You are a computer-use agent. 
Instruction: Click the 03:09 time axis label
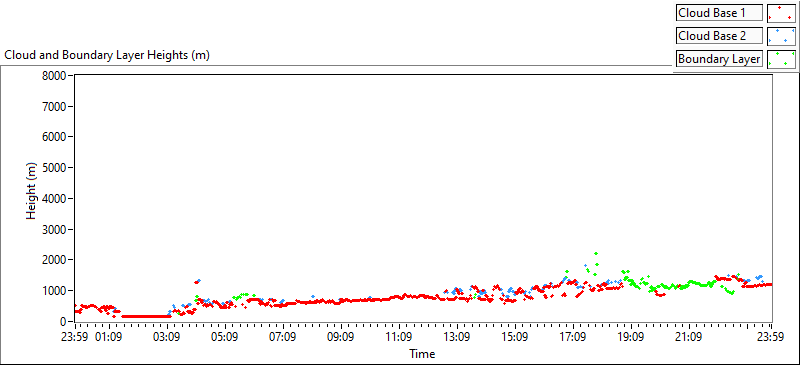(x=168, y=337)
